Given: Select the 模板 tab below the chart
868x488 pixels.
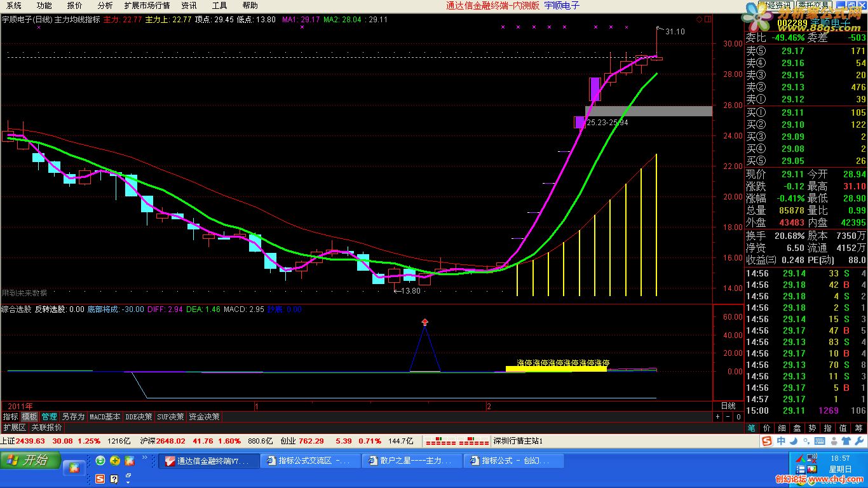Looking at the screenshot, I should click(x=29, y=417).
